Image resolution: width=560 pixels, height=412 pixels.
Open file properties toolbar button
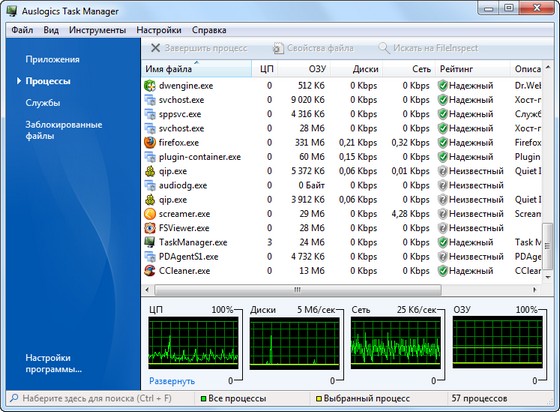point(313,48)
